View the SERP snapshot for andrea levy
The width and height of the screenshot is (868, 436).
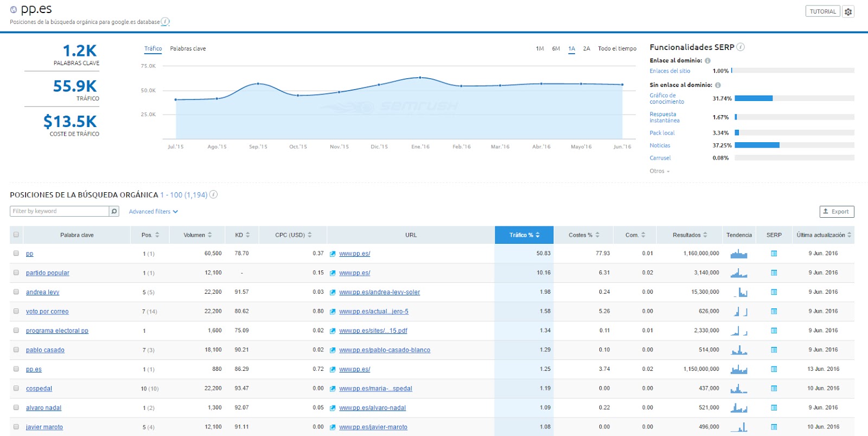pyautogui.click(x=774, y=292)
